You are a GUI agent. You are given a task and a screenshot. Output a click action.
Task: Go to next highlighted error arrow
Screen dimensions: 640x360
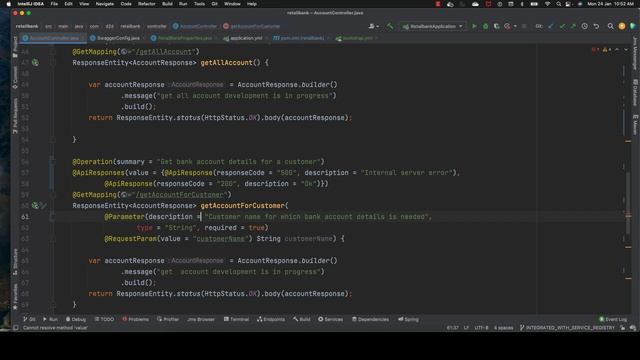tap(626, 50)
